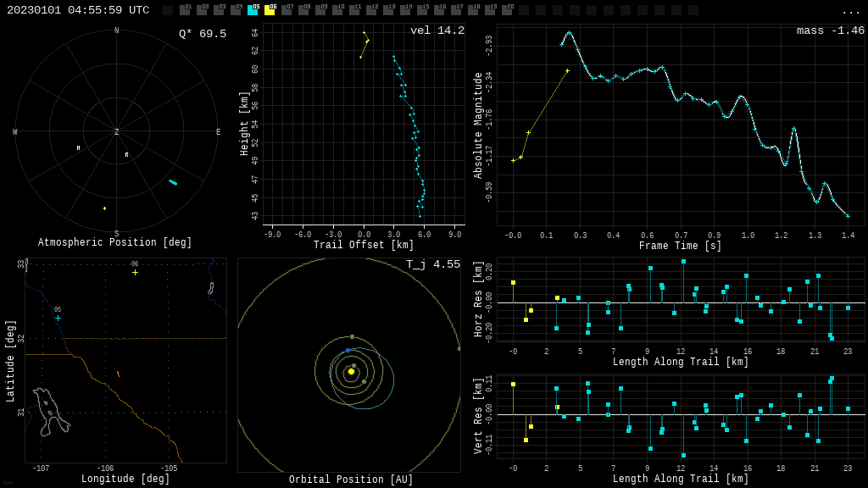Click the cyan station 05 indicator square

pos(253,10)
